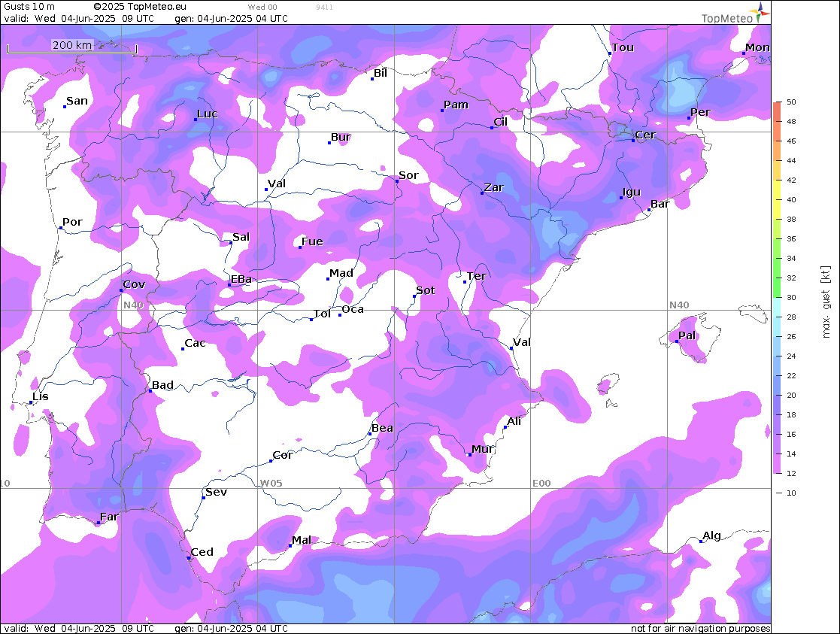The image size is (840, 634).
Task: Select the "Mal" city label
Action: point(302,540)
